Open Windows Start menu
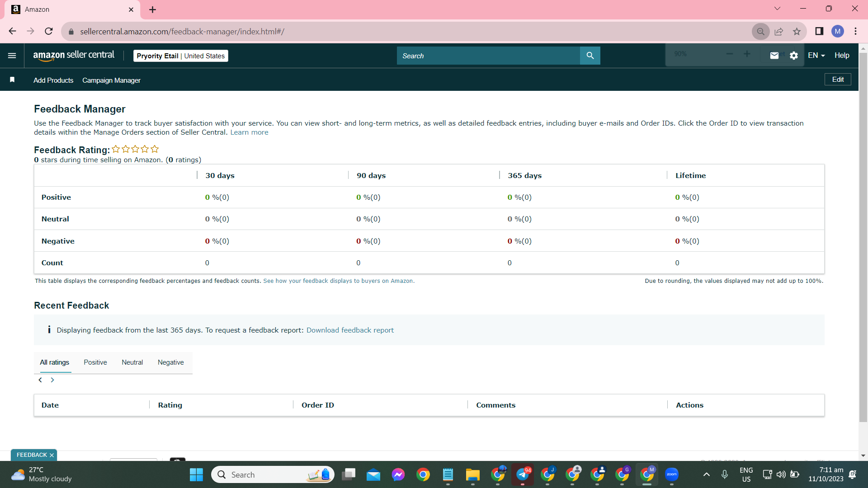Viewport: 868px width, 488px height. (x=196, y=474)
